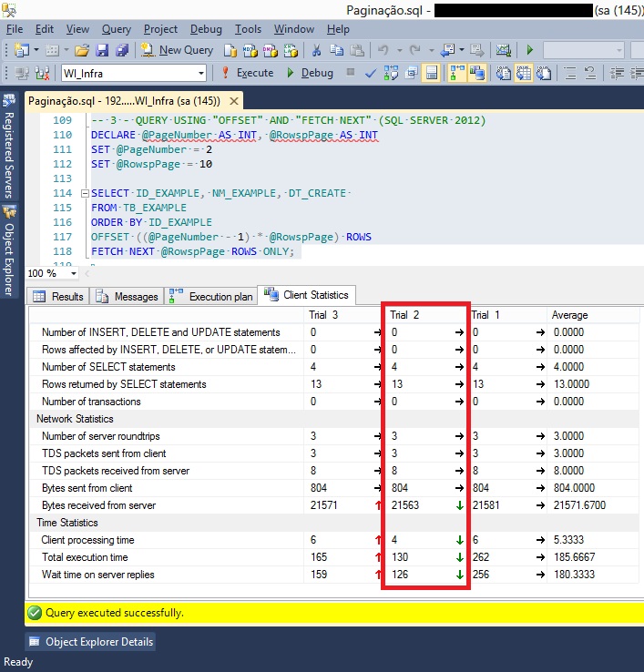
Task: Click the Debug button
Action: click(309, 73)
